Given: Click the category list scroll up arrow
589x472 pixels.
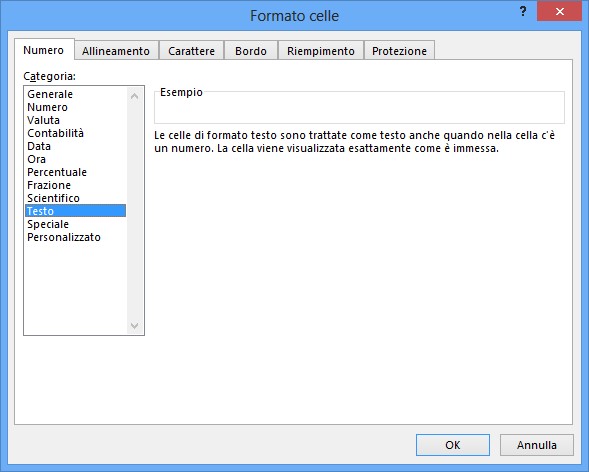Looking at the screenshot, I should pos(134,96).
